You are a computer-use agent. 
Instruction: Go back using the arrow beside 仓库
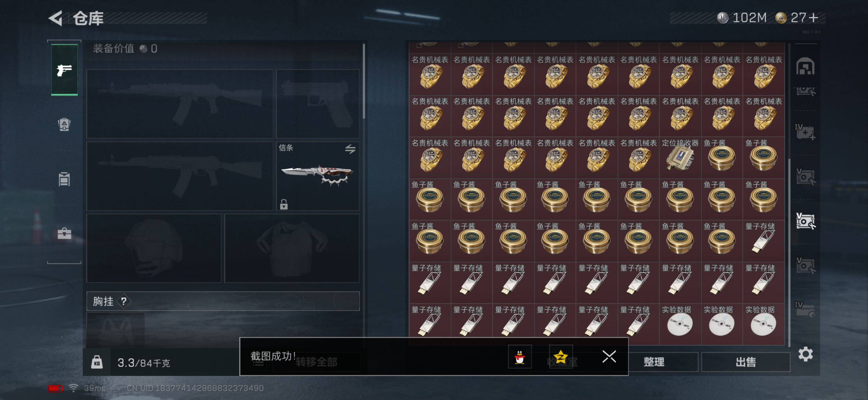tap(56, 18)
